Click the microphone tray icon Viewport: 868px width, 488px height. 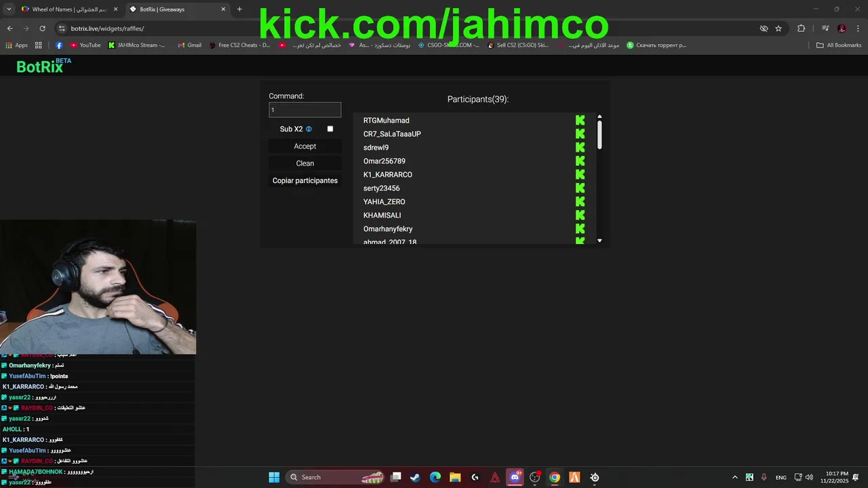(764, 477)
